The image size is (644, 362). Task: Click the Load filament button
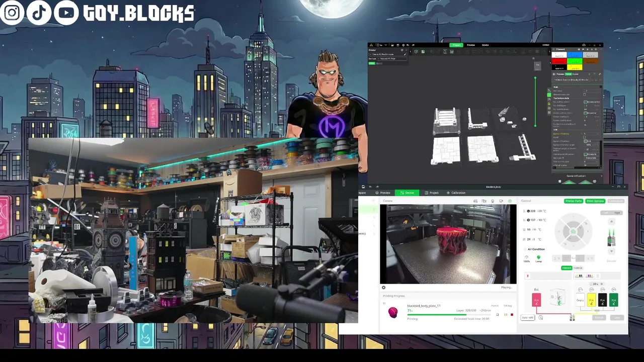click(617, 318)
